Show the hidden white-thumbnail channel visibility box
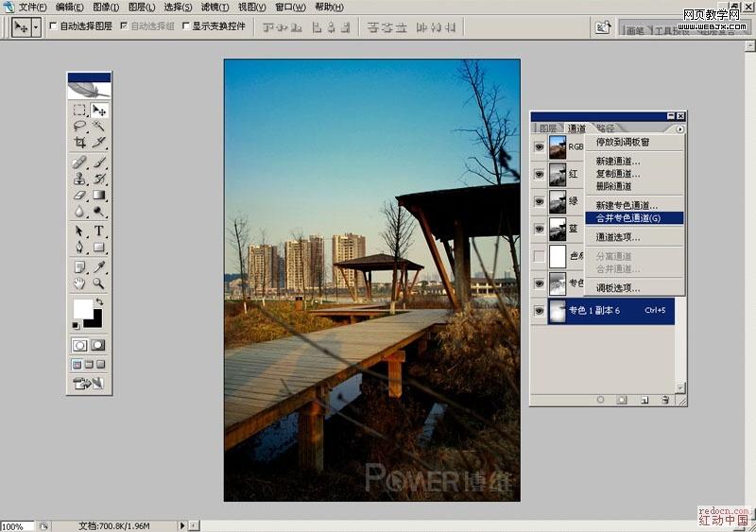 tap(539, 256)
